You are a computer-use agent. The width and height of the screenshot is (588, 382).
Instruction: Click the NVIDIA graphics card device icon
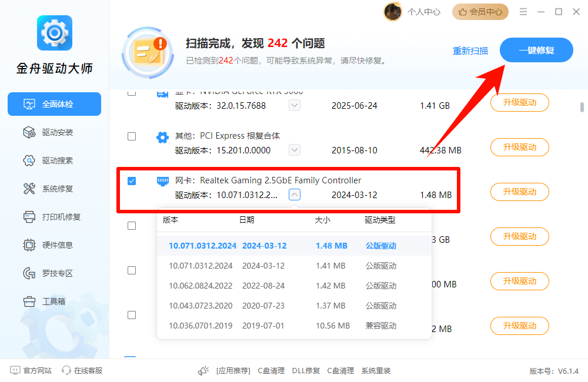(162, 93)
